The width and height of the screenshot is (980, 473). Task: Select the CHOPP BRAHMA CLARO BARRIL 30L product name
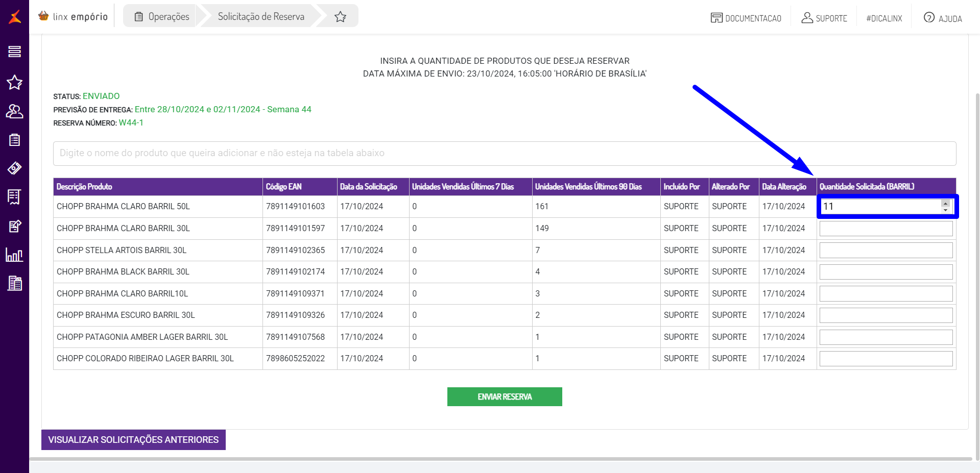tap(123, 229)
